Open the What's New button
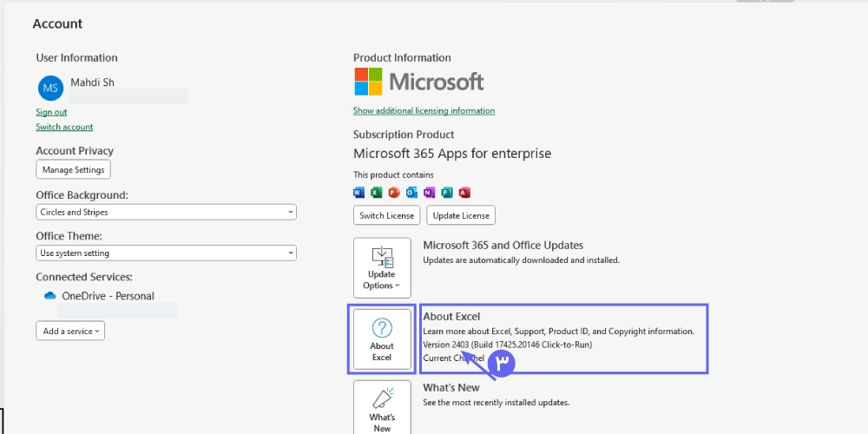 (x=382, y=408)
